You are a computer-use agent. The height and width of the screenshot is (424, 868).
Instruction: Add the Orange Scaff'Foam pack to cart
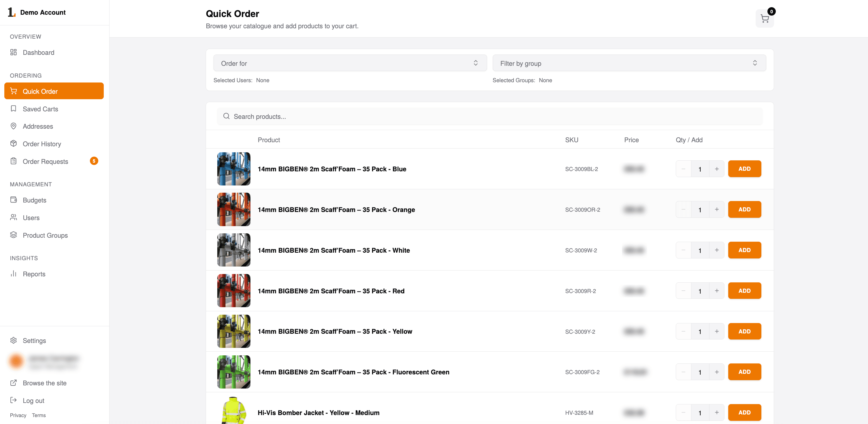point(744,209)
